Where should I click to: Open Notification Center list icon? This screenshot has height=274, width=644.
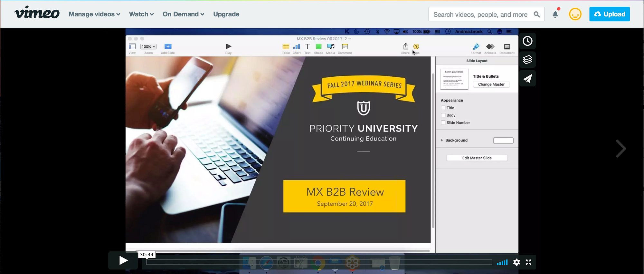pyautogui.click(x=509, y=32)
